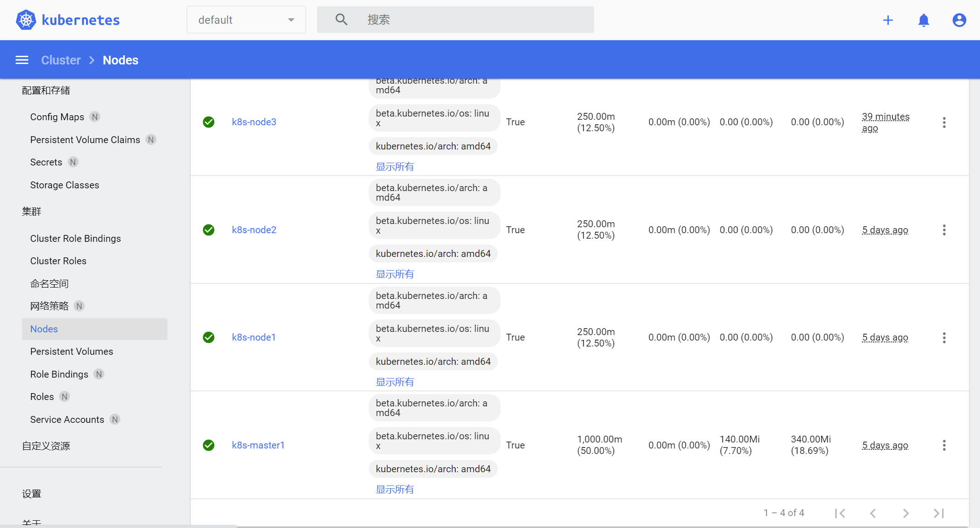Open three-dot menu for k8s-master1 row

944,445
